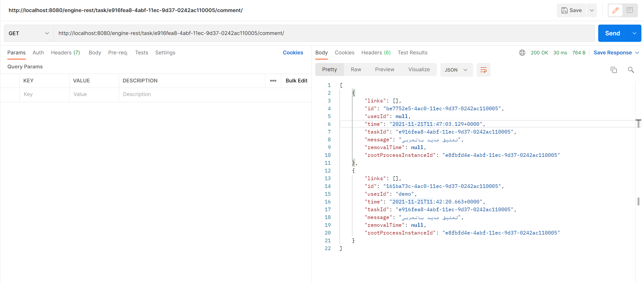Copy the response with the copy icon

tap(614, 70)
